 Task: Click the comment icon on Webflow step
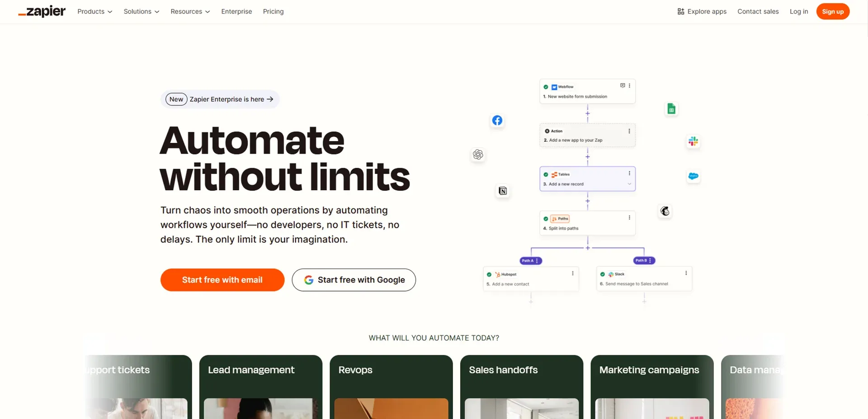[623, 85]
